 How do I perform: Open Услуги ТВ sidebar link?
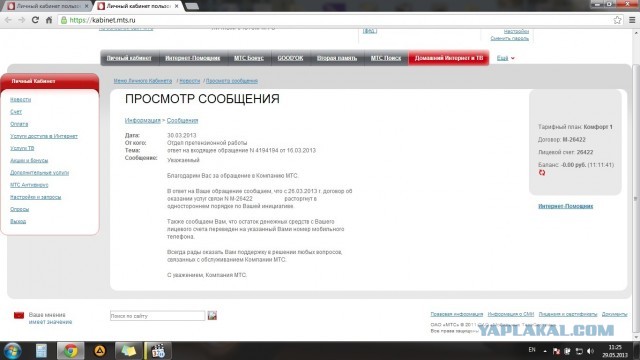22,148
